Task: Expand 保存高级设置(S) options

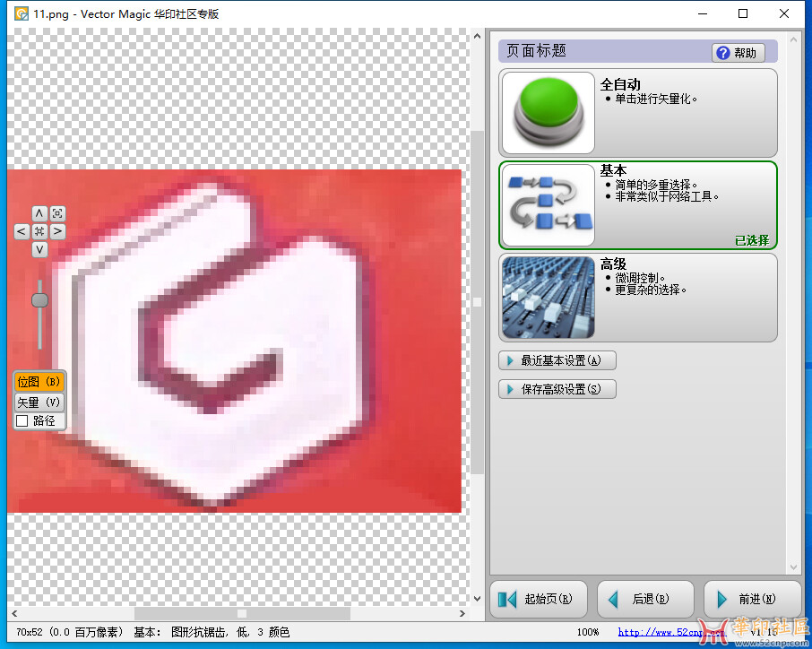Action: 557,389
